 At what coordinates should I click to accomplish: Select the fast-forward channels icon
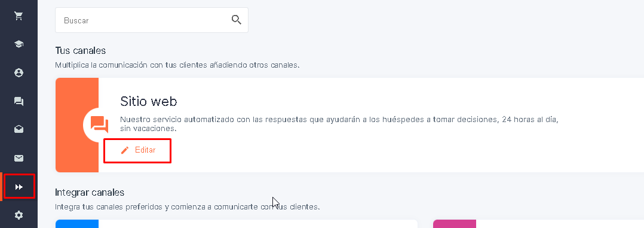(19, 187)
